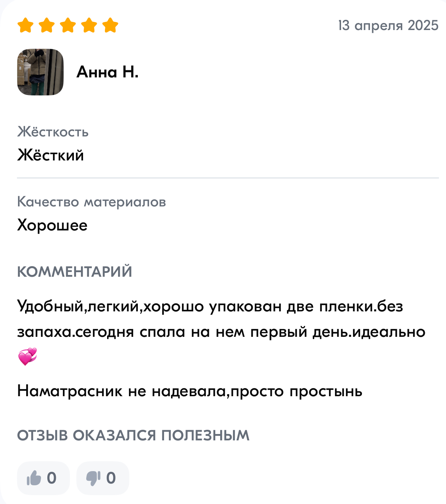The width and height of the screenshot is (446, 504).
Task: Click the fifth rating star
Action: coord(110,25)
